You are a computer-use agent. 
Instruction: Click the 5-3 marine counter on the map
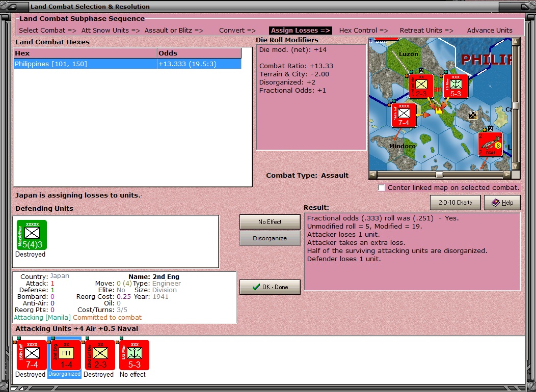point(455,87)
